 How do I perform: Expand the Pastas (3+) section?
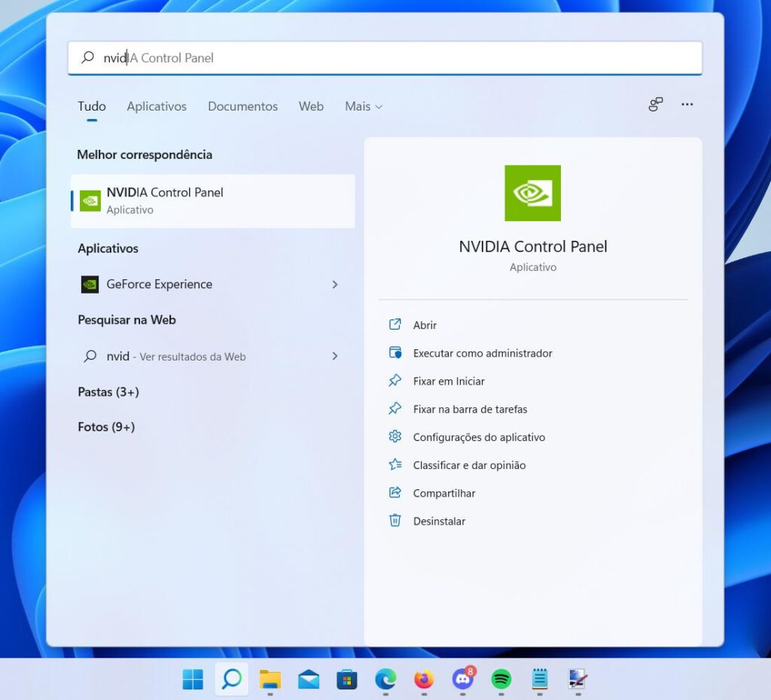tap(108, 392)
